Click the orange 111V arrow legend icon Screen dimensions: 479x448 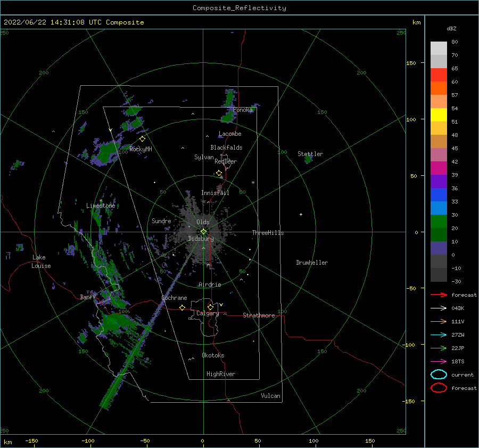click(x=439, y=321)
